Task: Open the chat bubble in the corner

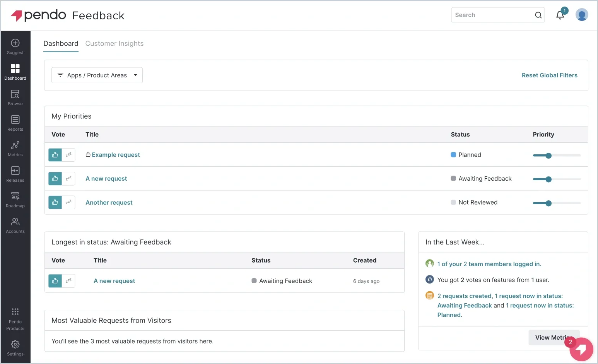Action: point(581,349)
